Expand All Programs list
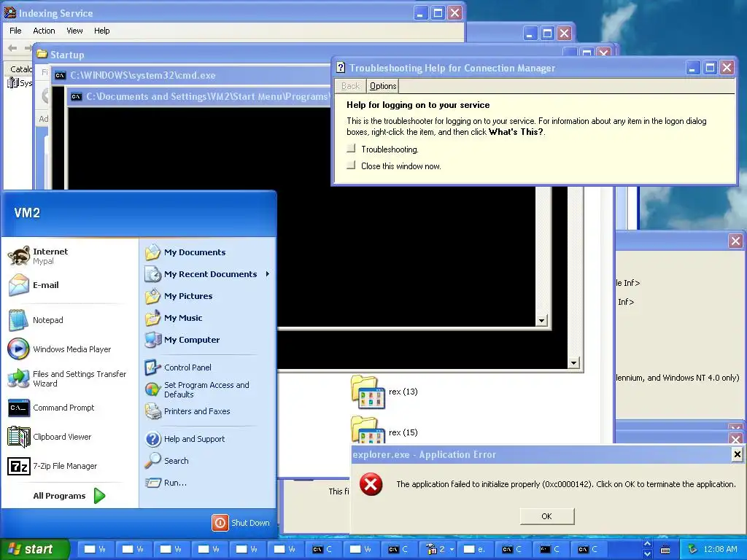Image resolution: width=747 pixels, height=560 pixels. [69, 496]
